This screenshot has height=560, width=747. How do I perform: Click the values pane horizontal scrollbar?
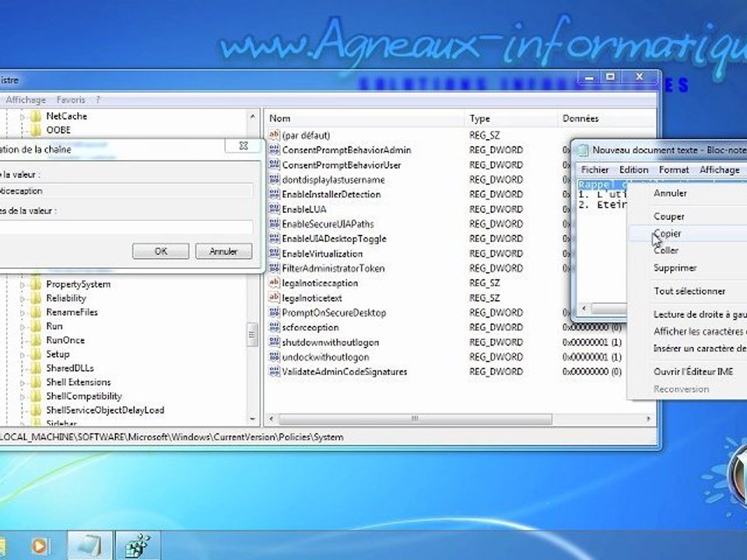click(416, 418)
